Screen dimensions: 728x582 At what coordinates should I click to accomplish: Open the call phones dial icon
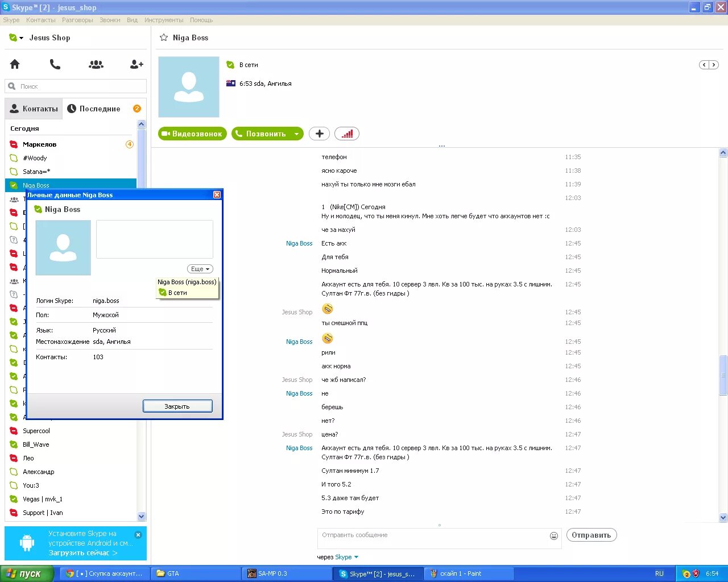55,64
